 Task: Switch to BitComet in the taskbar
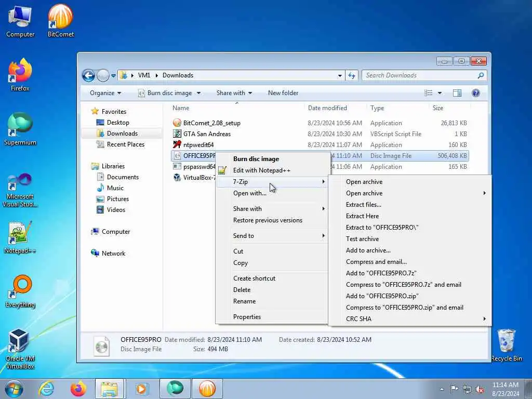point(207,389)
